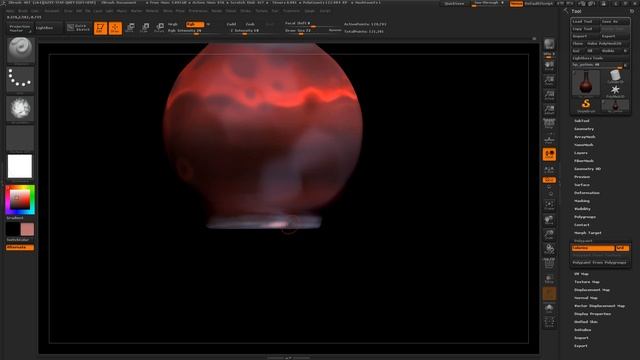Open the alpha thumbnail selector
The height and width of the screenshot is (360, 640).
(x=20, y=109)
